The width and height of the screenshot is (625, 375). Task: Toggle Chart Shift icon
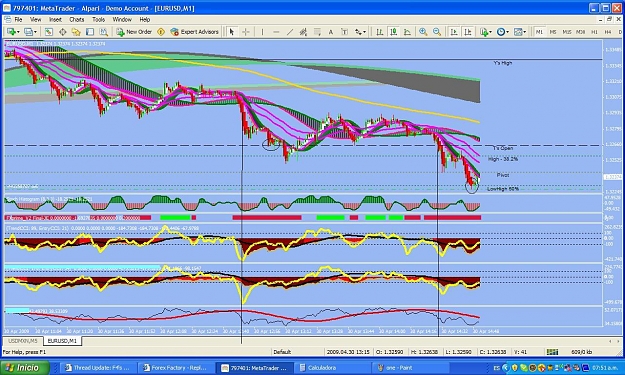(468, 32)
